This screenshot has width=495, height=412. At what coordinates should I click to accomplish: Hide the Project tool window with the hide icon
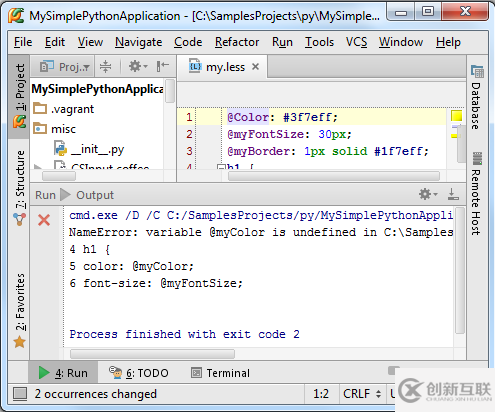point(163,66)
